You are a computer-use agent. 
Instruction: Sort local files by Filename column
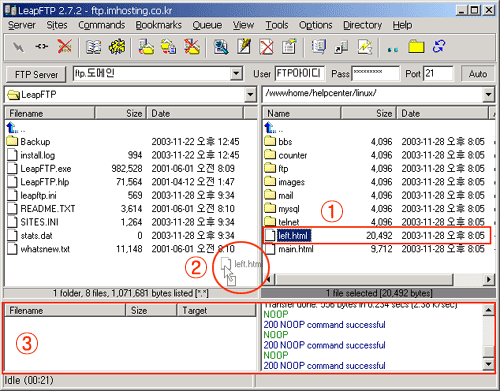[50, 113]
